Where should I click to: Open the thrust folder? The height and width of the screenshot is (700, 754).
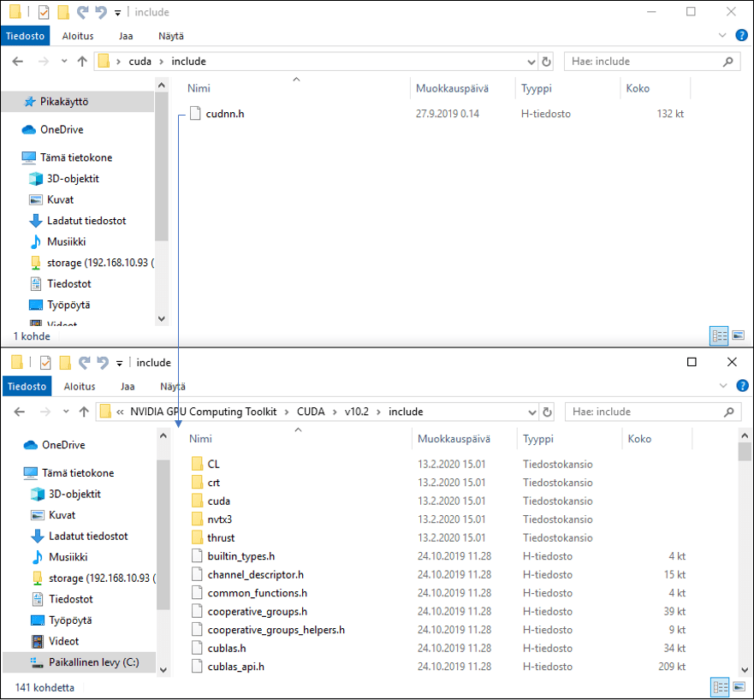220,537
